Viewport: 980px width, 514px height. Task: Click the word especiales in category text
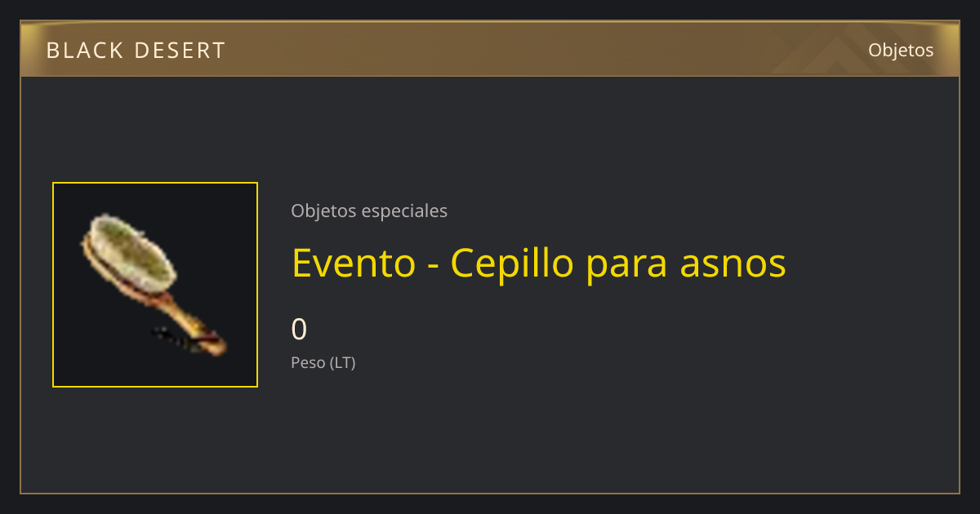click(x=404, y=210)
